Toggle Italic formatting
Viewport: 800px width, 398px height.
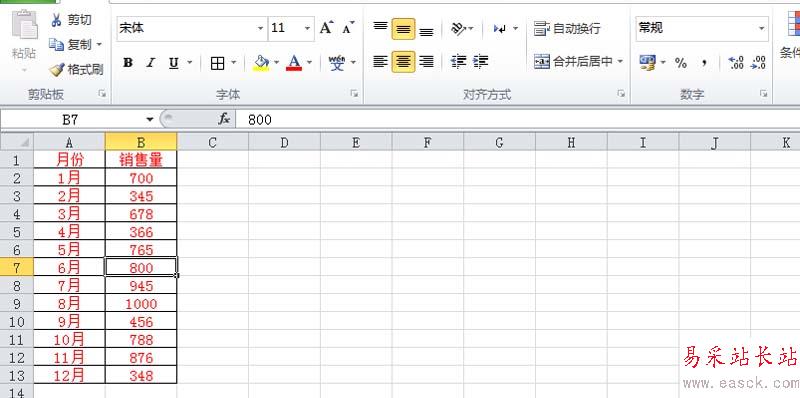(150, 63)
